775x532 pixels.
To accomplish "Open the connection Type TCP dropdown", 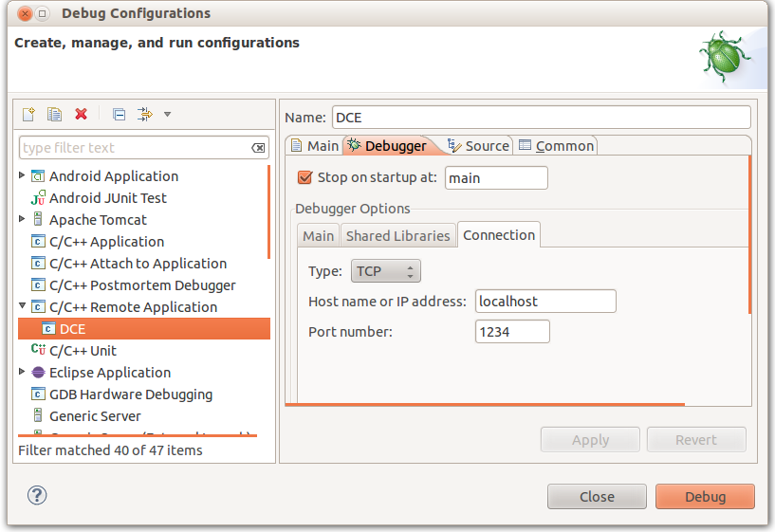I will [x=385, y=270].
